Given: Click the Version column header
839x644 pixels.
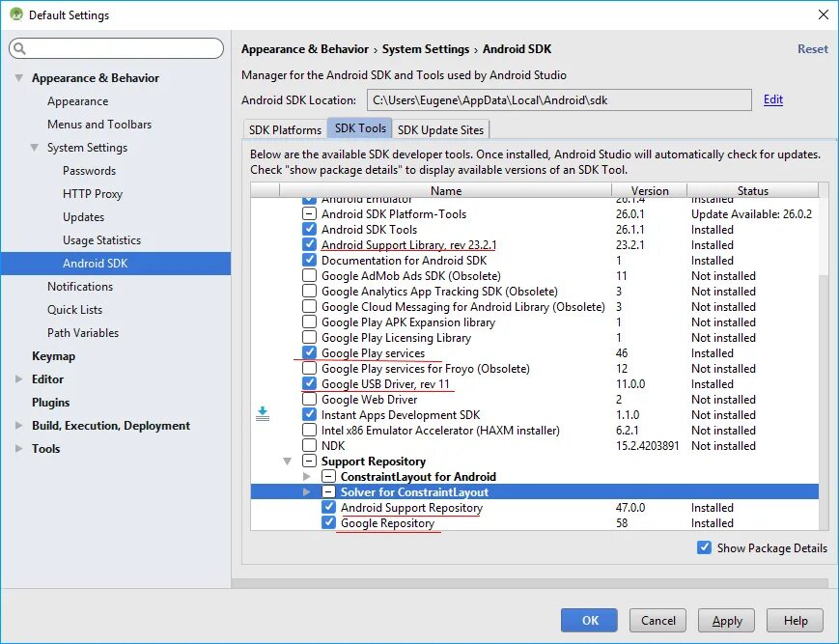Looking at the screenshot, I should coord(650,190).
